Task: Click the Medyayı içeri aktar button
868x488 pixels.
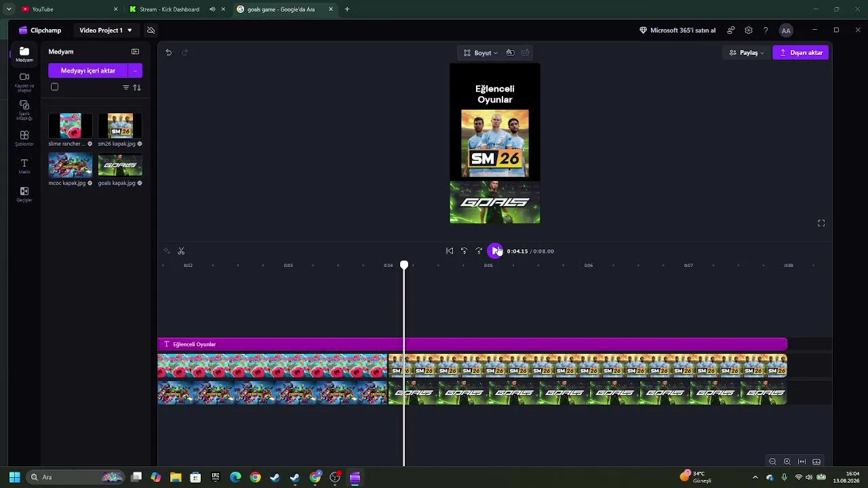Action: tap(88, 70)
